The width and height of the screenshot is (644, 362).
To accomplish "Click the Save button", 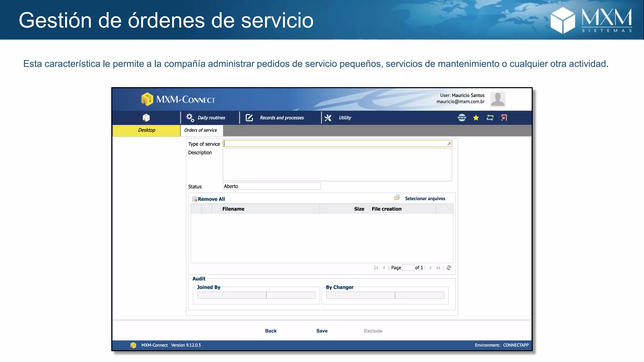I will pos(322,331).
